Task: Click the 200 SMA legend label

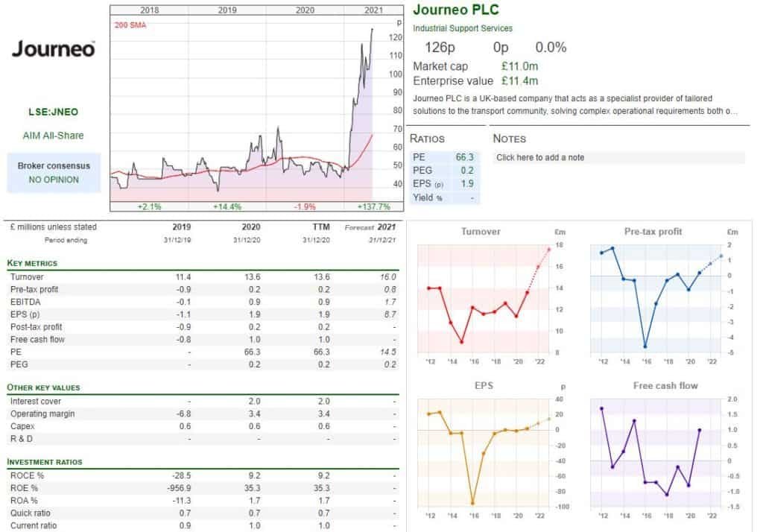Action: [130, 25]
